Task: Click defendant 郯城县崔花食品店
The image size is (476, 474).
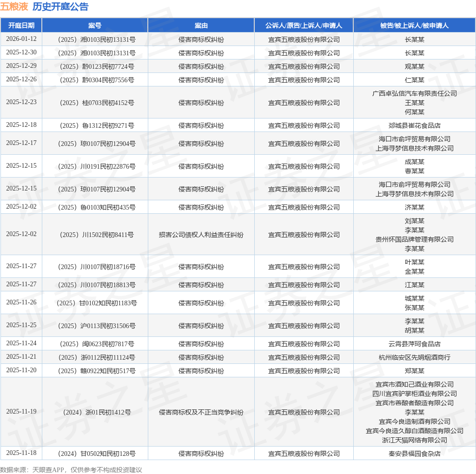Action: tap(414, 125)
